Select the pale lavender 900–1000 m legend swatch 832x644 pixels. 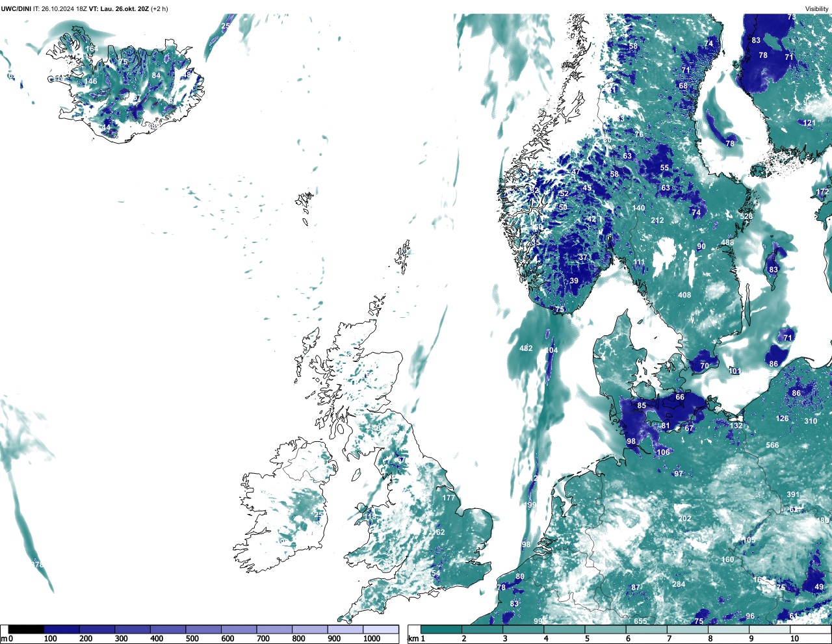345,630
